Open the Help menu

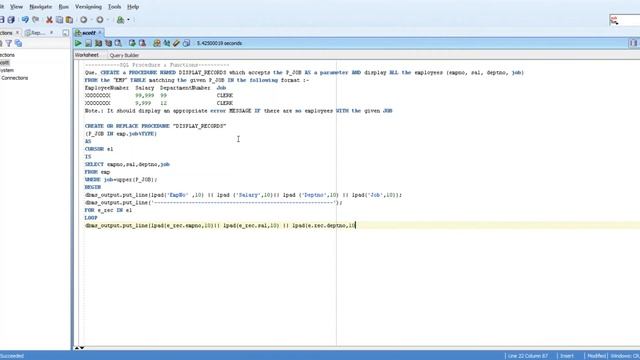point(133,7)
